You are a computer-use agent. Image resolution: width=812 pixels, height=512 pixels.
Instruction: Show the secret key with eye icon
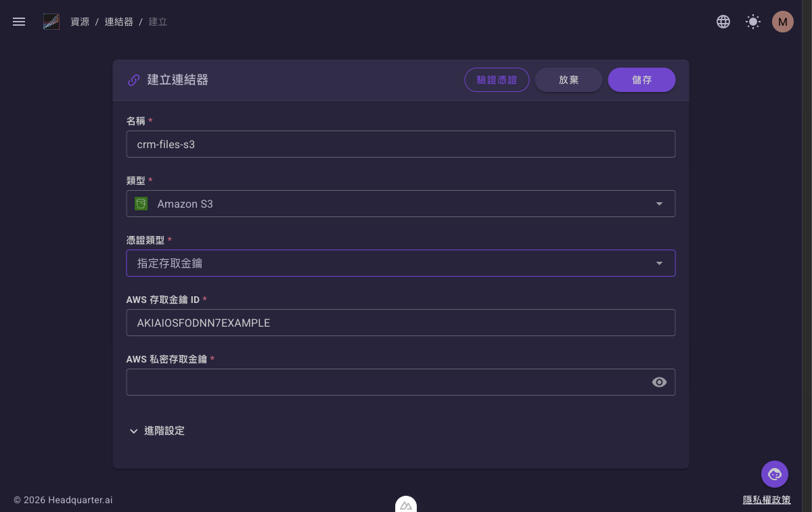point(659,382)
